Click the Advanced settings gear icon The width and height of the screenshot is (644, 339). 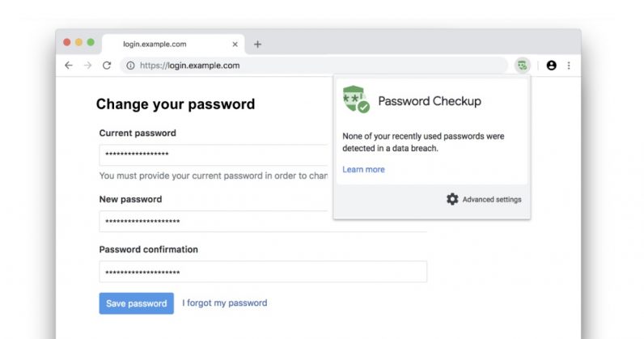pyautogui.click(x=452, y=199)
